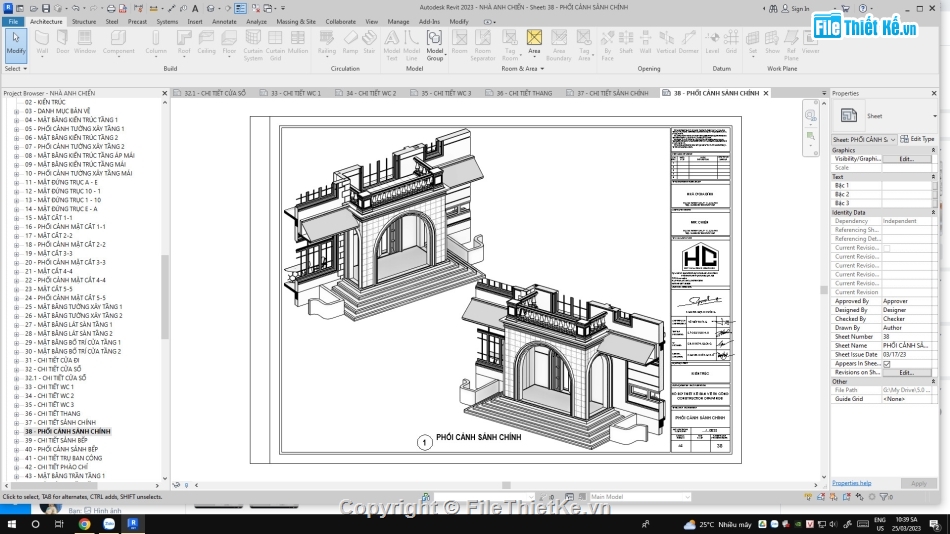Viewport: 950px width, 534px height.
Task: Select the Shaft opening tool
Action: 626,42
